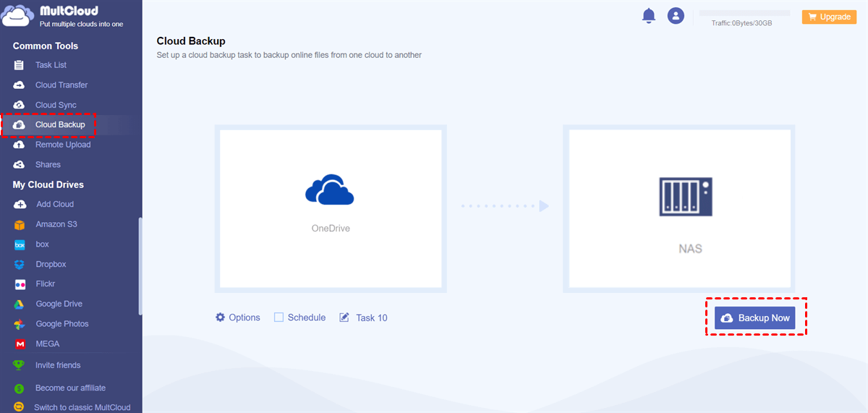The width and height of the screenshot is (868, 413).
Task: Open the user account avatar icon
Action: pos(676,15)
